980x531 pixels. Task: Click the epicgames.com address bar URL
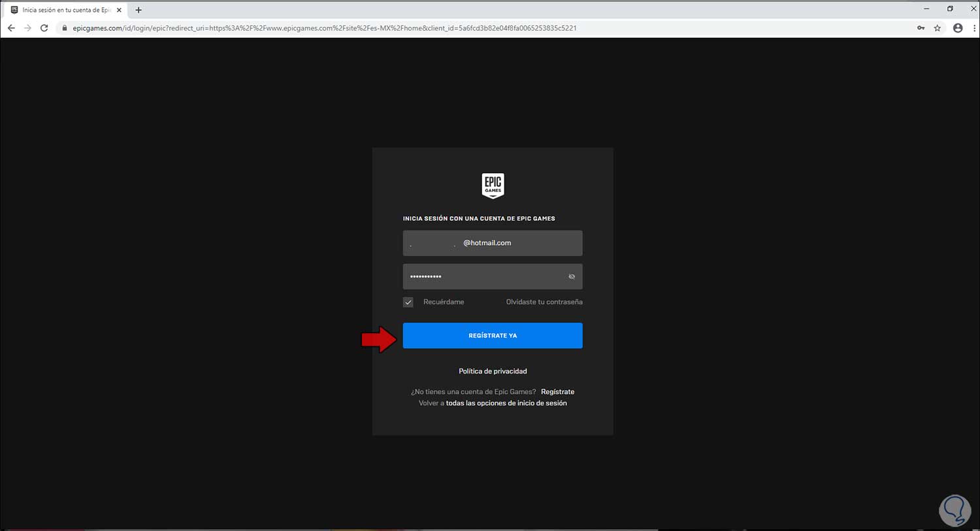coord(325,28)
